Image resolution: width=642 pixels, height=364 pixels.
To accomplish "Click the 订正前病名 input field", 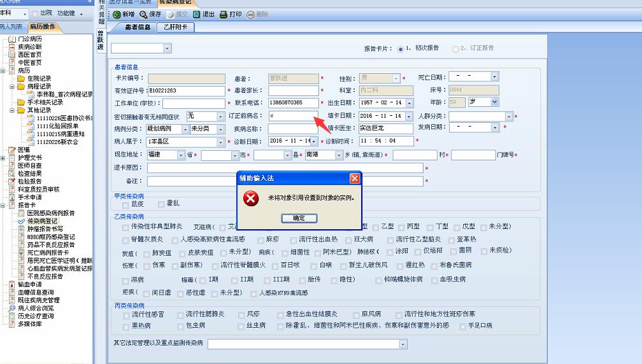I will click(293, 116).
